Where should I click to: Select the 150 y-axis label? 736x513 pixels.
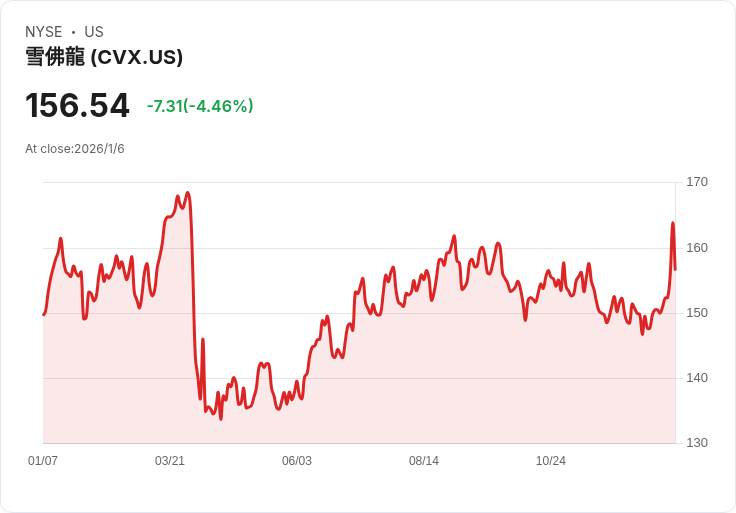(697, 313)
